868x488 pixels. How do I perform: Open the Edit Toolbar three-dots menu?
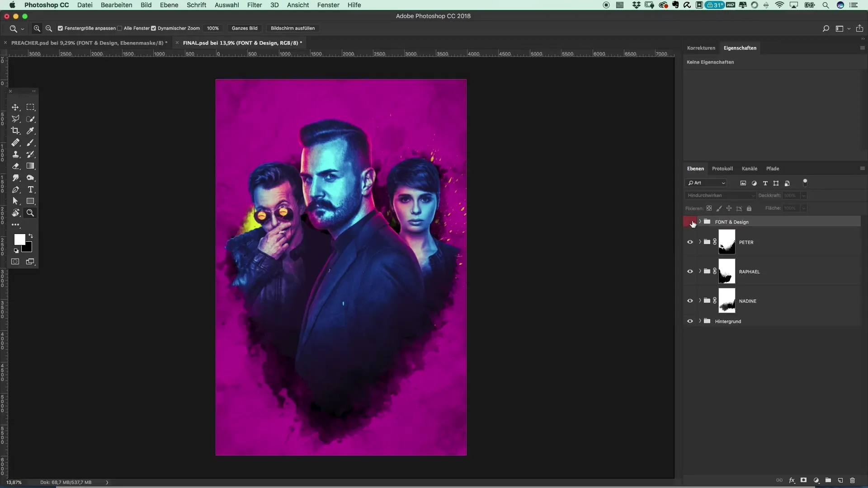pyautogui.click(x=15, y=225)
